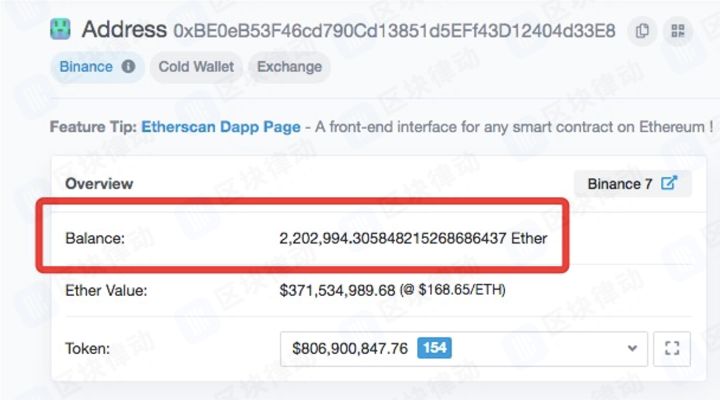Click the Feature Tip label
This screenshot has height=400, width=720.
pos(93,127)
